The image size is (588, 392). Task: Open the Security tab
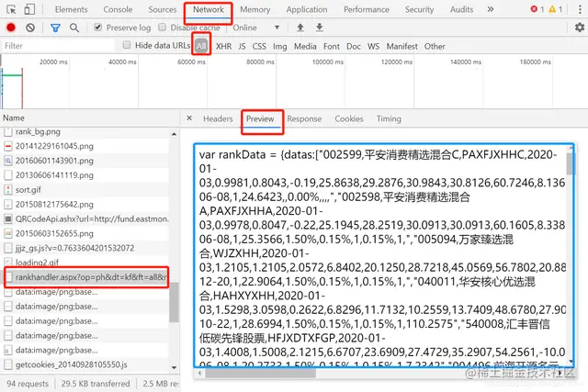(419, 9)
